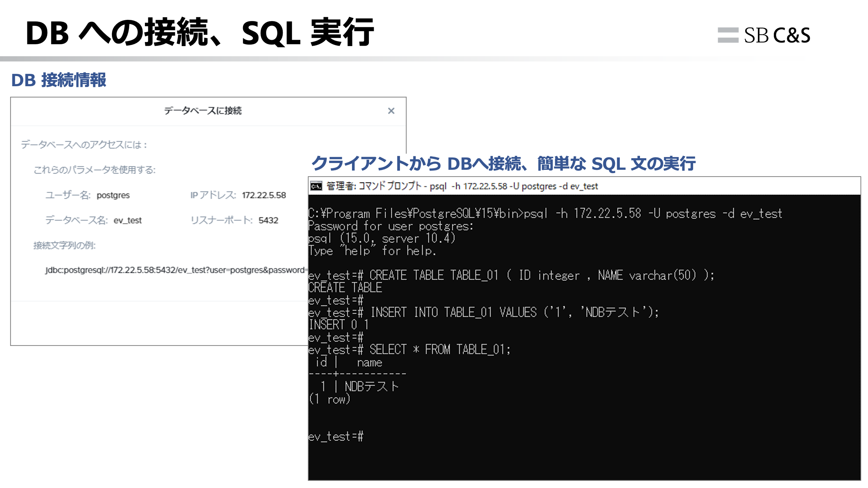Click the INSERT 0 1 result line
The width and height of the screenshot is (868, 488).
coord(339,325)
